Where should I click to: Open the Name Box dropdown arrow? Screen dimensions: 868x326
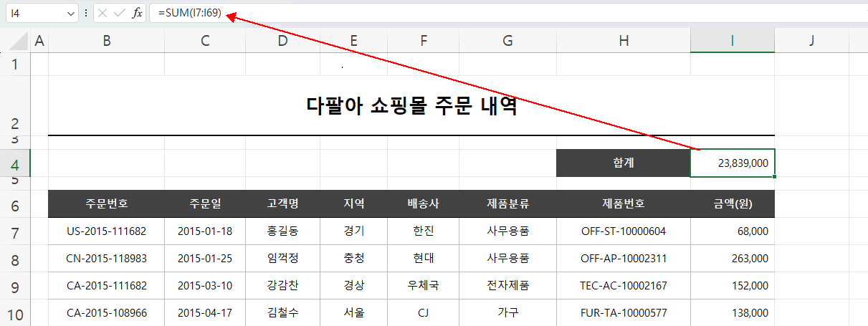point(70,13)
